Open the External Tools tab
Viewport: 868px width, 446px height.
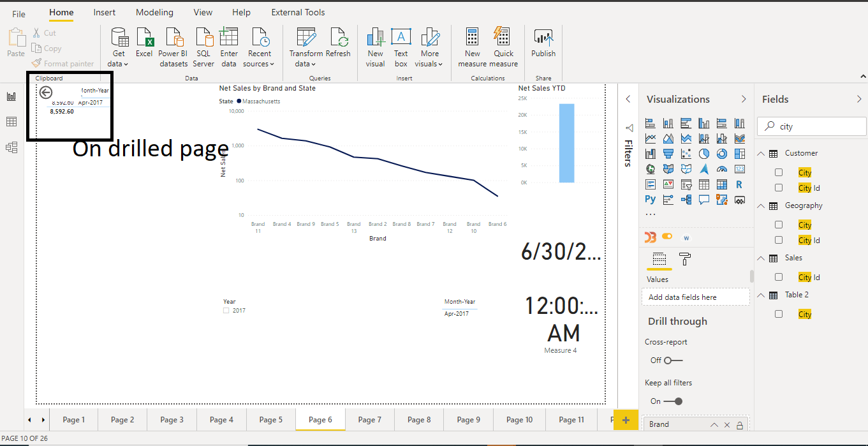[x=298, y=12]
